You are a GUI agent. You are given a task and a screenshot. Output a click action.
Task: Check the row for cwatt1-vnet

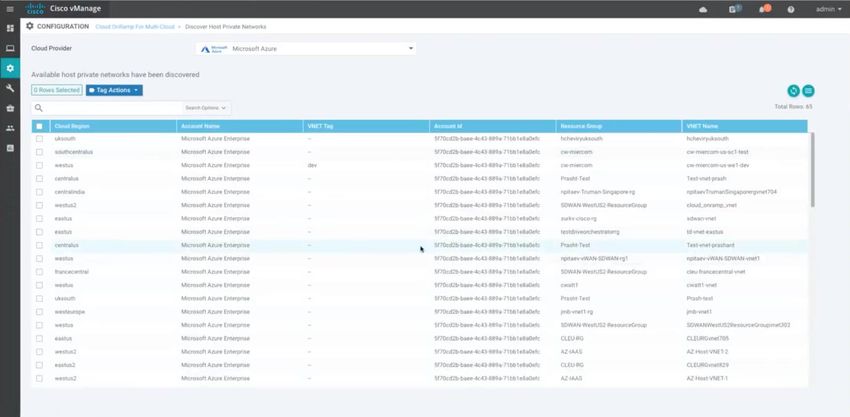tap(39, 285)
